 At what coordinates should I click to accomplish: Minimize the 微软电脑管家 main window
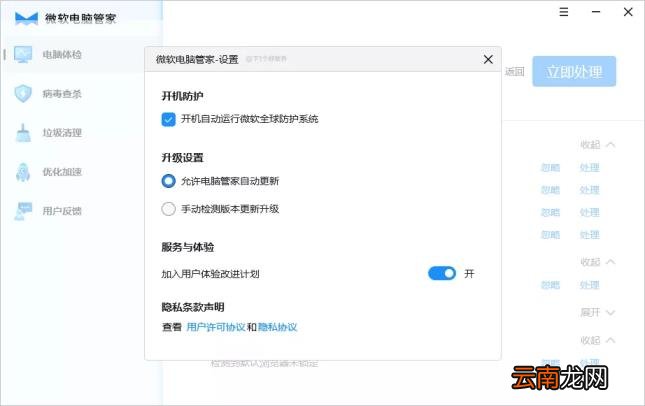point(596,12)
